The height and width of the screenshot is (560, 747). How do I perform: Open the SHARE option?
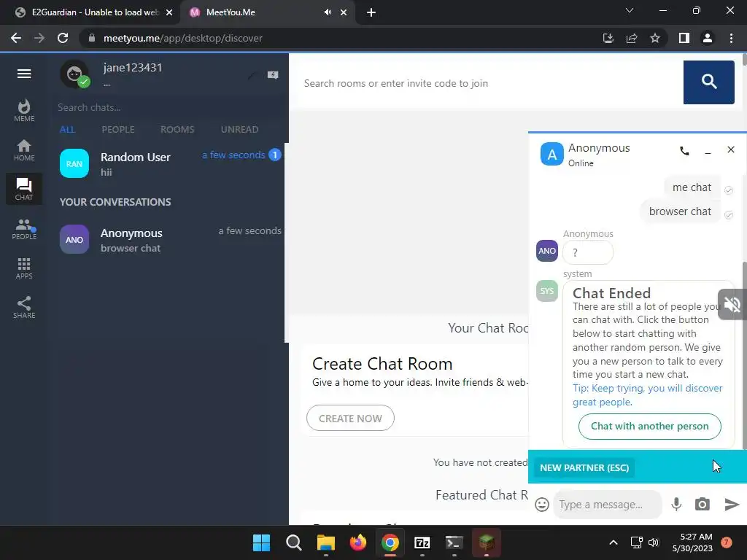[x=24, y=308]
